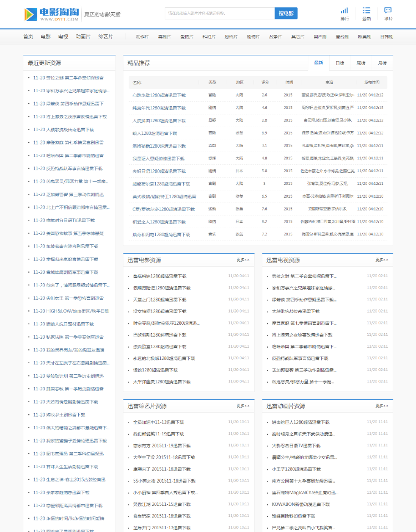Expand 更多 in 迅雷动画片资源 section
Image resolution: width=416 pixels, height=532 pixels.
point(382,406)
